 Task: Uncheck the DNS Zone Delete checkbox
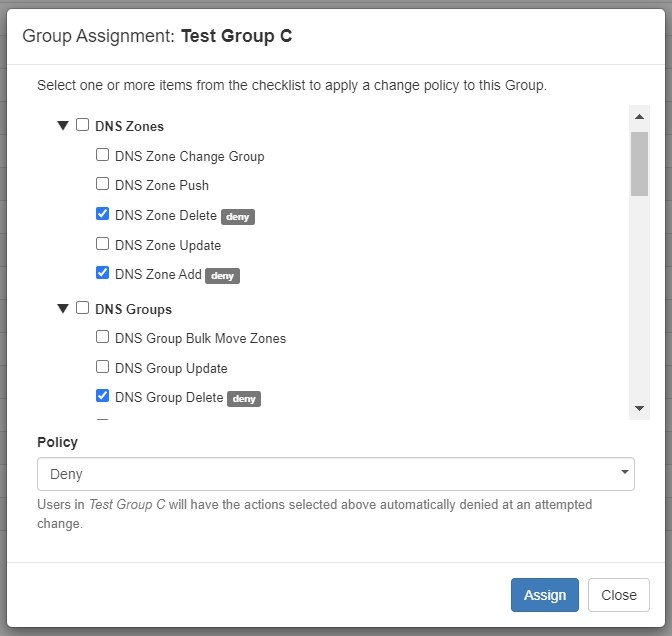point(102,214)
